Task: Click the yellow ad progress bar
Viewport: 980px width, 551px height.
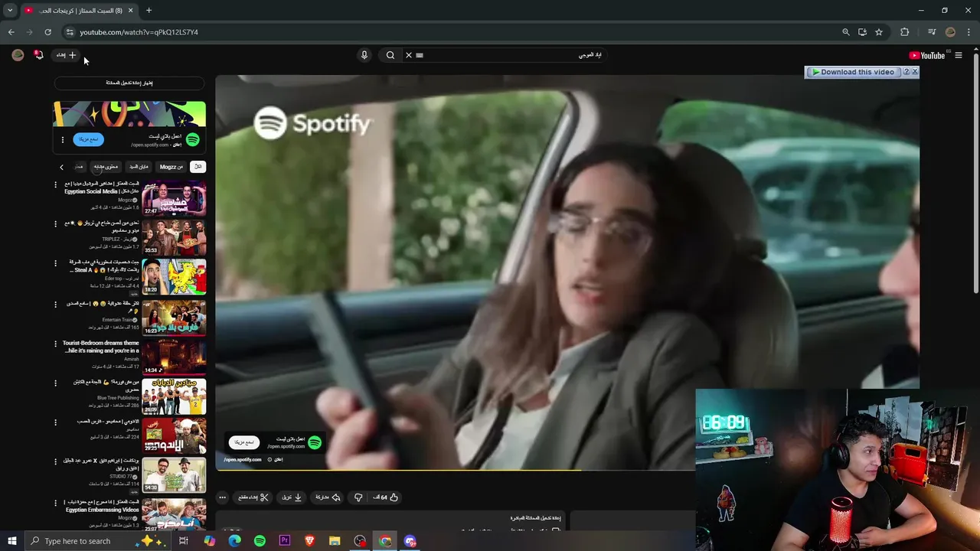Action: [398, 470]
